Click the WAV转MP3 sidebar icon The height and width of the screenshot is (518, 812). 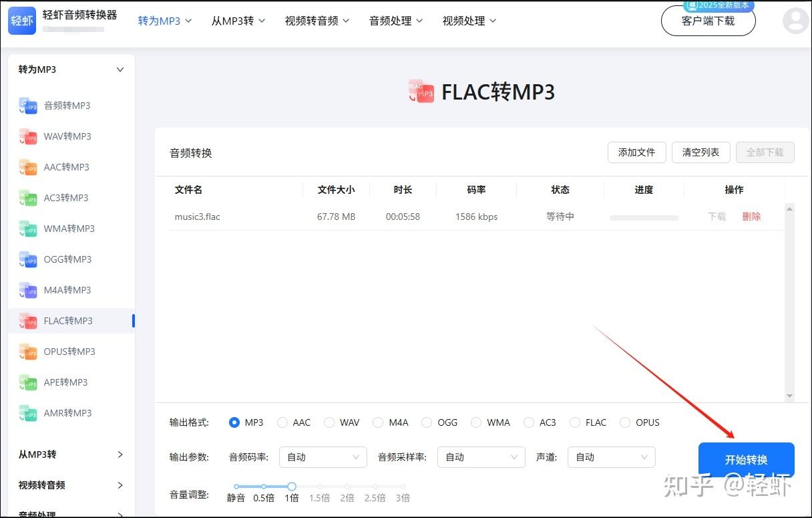[x=28, y=136]
